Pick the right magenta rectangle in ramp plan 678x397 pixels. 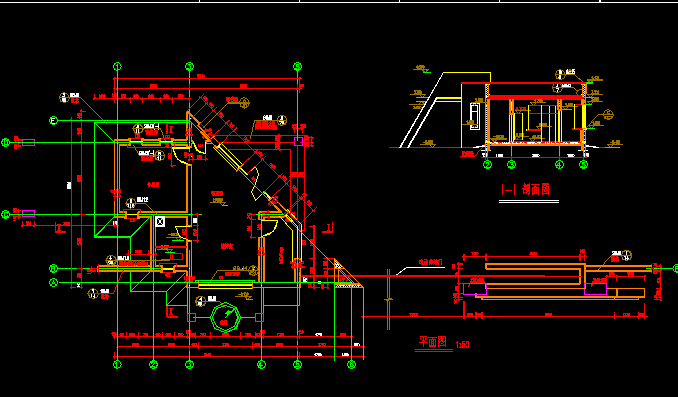point(595,289)
